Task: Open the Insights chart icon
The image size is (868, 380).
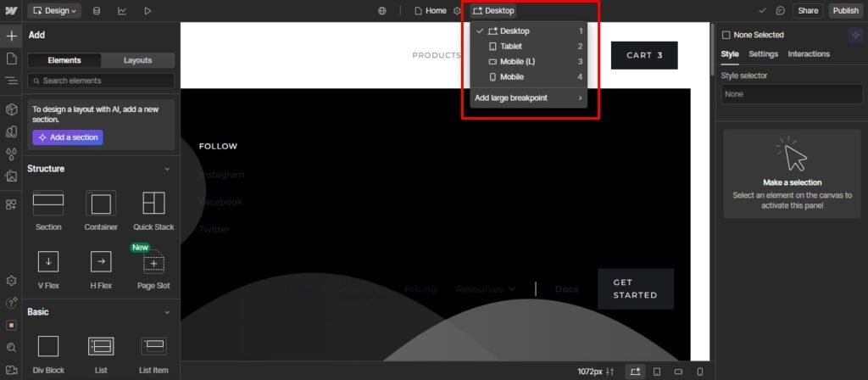Action: coord(122,10)
